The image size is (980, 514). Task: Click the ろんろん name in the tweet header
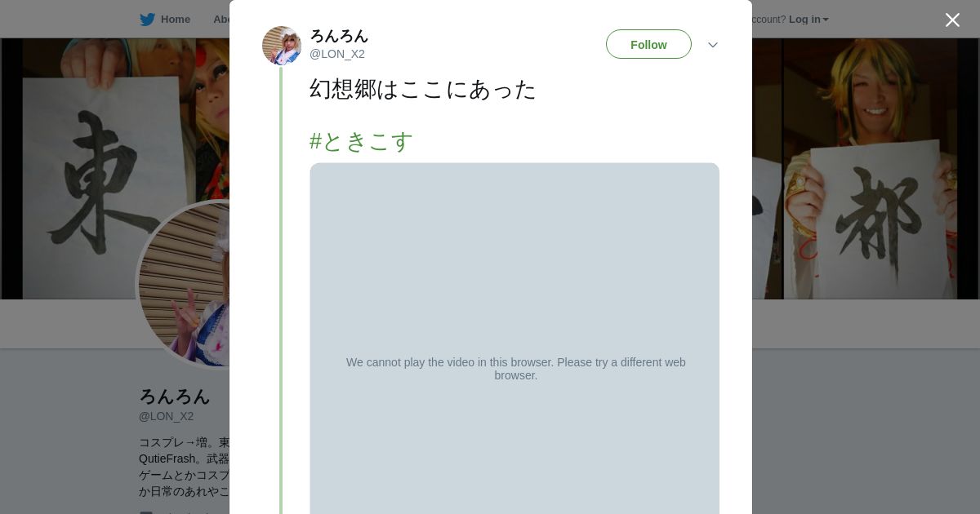tap(339, 36)
